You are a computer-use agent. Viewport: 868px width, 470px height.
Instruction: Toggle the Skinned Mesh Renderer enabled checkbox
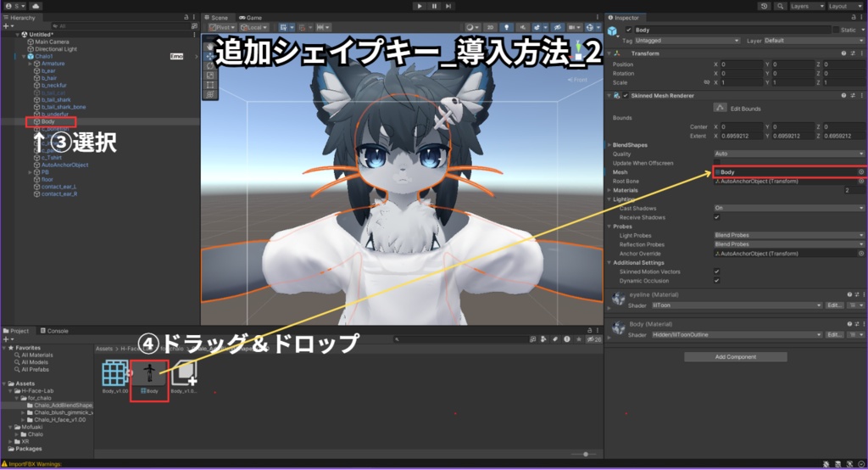pos(626,95)
